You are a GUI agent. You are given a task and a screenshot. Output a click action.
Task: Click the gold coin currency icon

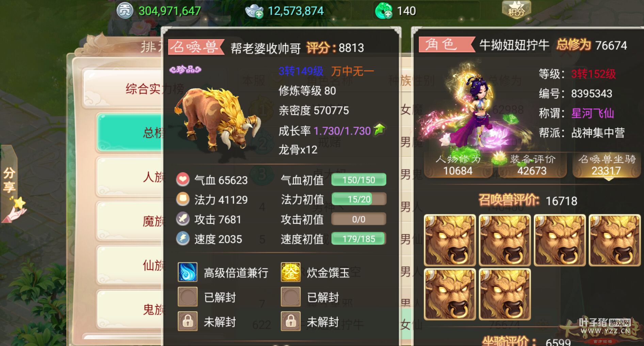coord(125,11)
